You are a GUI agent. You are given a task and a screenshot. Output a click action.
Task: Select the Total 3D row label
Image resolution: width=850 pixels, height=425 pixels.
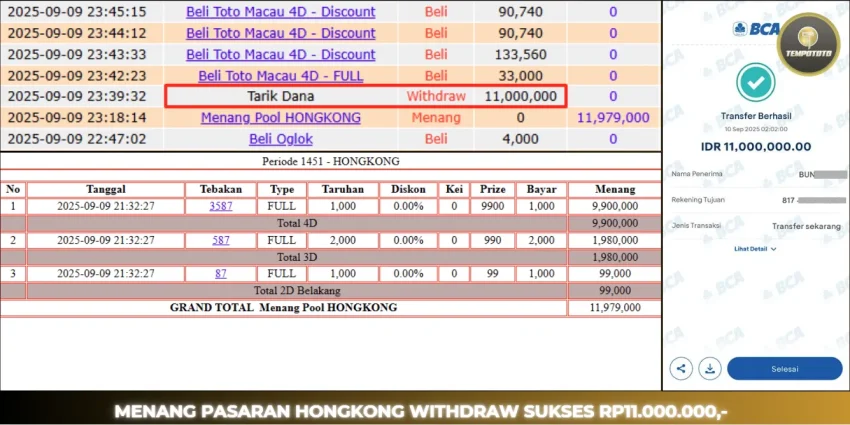tap(297, 257)
